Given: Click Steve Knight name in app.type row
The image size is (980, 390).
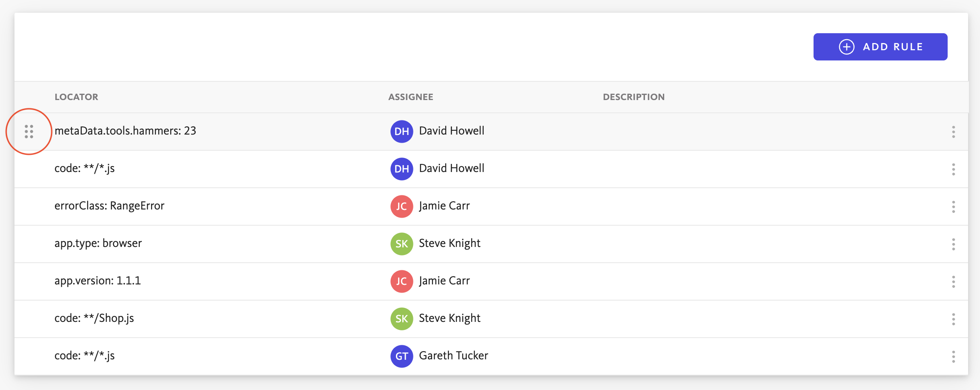Looking at the screenshot, I should (x=450, y=244).
